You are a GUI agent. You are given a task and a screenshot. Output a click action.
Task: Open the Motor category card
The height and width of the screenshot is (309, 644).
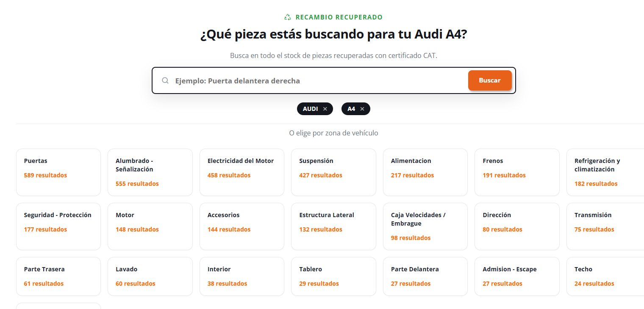pyautogui.click(x=150, y=226)
